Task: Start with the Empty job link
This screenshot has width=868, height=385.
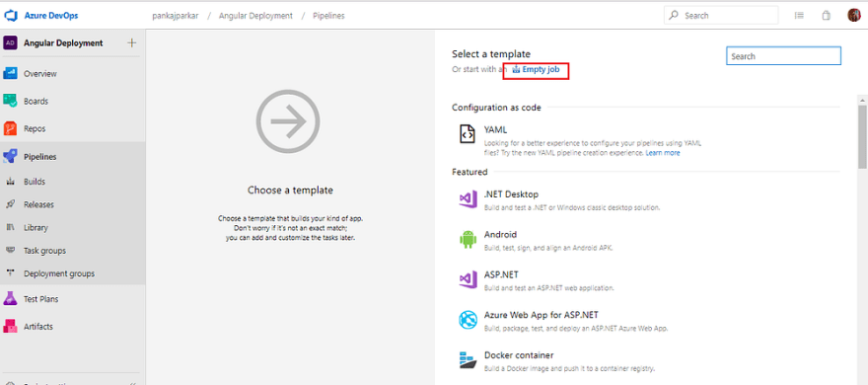Action: (x=536, y=70)
